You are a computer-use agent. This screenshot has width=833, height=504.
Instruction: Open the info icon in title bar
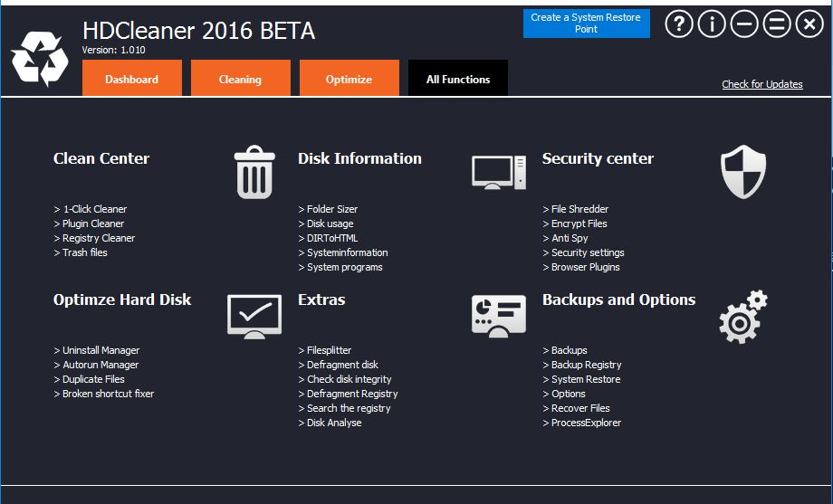pos(712,24)
